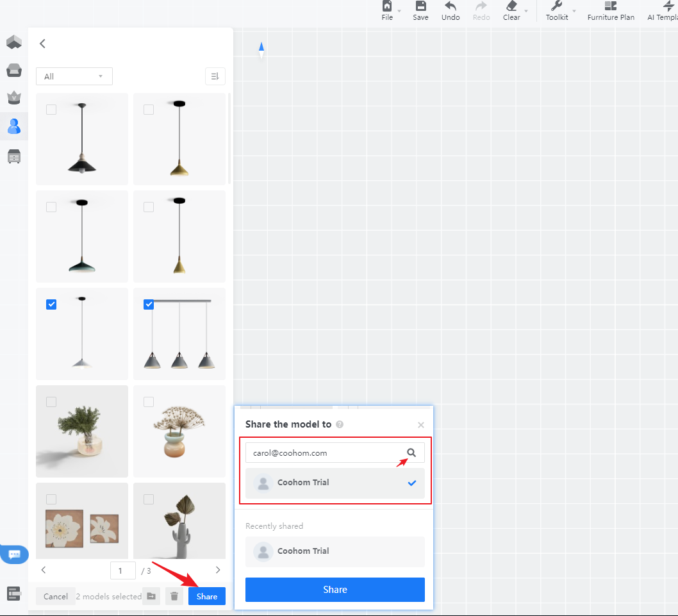Select Coohom Trial under Recently shared
This screenshot has height=616, width=678.
click(x=335, y=551)
